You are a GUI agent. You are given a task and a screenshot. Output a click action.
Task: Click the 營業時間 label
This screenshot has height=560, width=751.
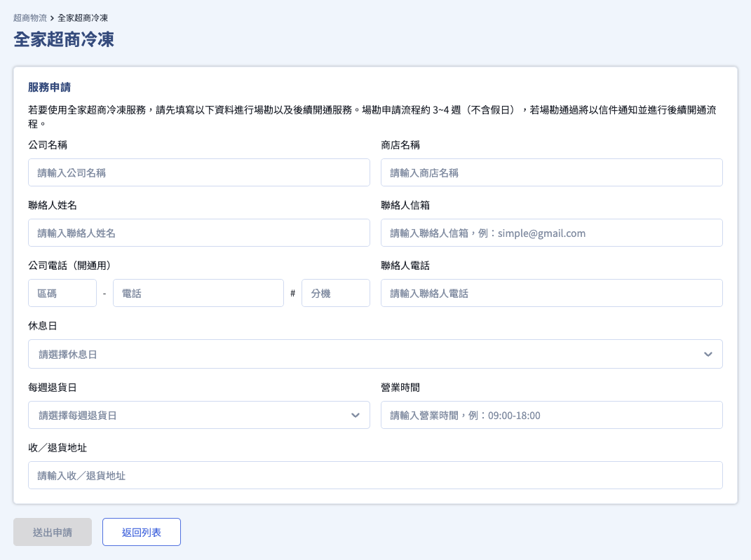(x=400, y=388)
